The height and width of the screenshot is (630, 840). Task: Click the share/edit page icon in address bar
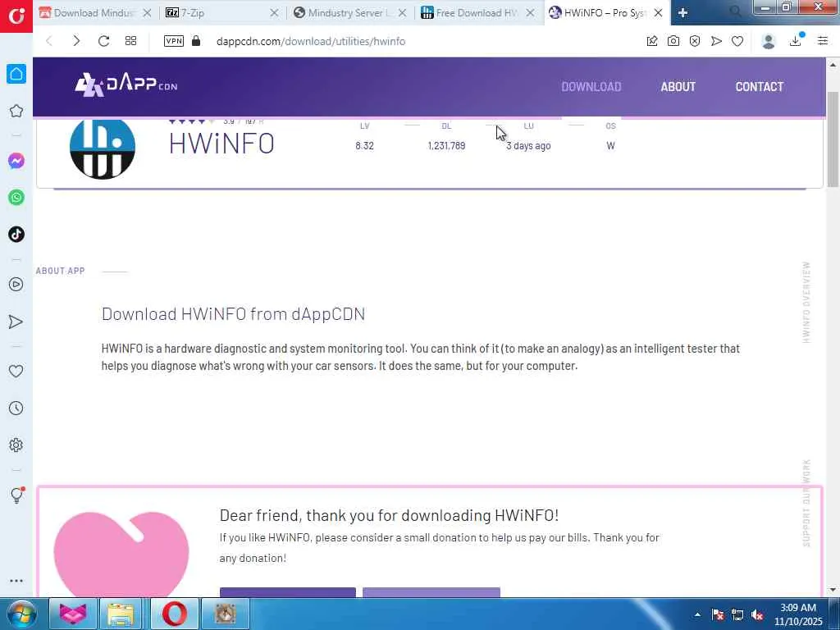(652, 41)
